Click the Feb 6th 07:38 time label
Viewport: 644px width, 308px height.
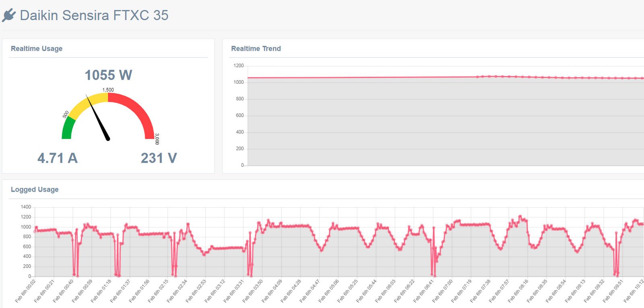[x=481, y=291]
